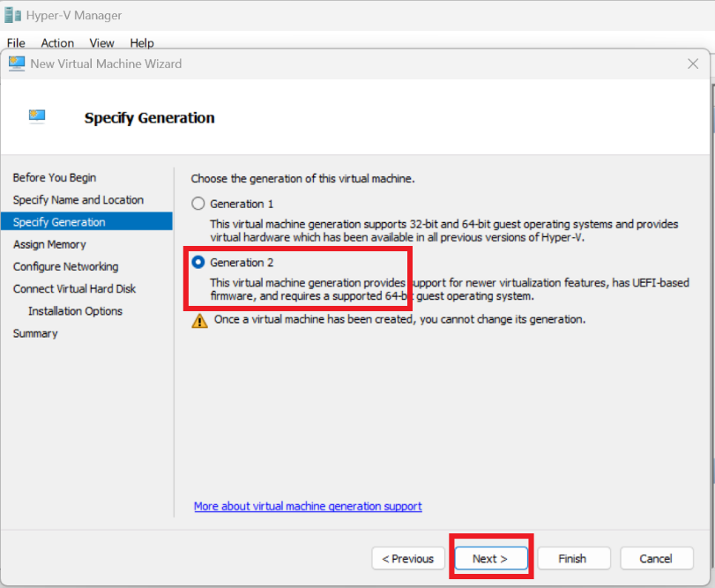Go back with the Previous button
Screen dimensions: 715x588
click(x=408, y=559)
